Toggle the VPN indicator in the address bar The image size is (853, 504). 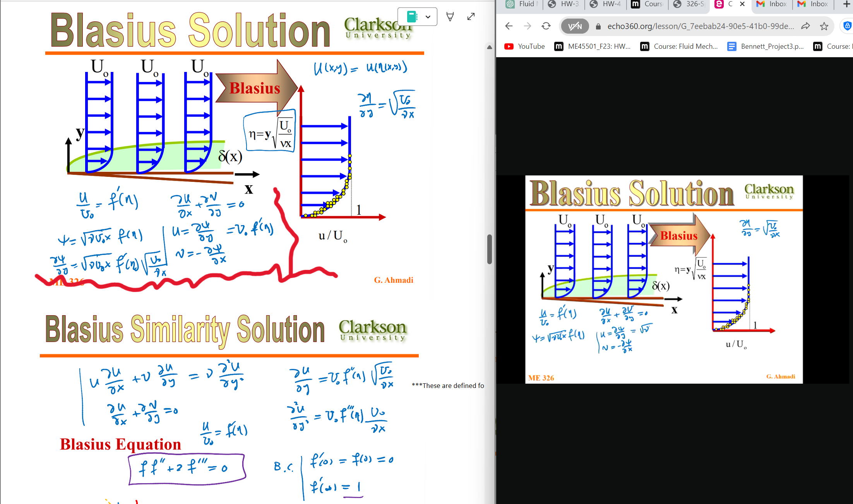pos(575,26)
